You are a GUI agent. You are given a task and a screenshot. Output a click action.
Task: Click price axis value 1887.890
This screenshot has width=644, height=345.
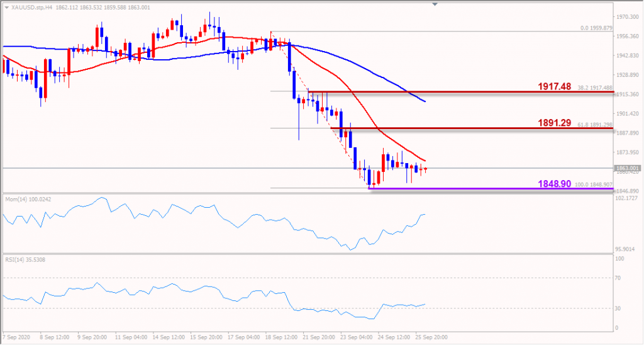pyautogui.click(x=628, y=133)
